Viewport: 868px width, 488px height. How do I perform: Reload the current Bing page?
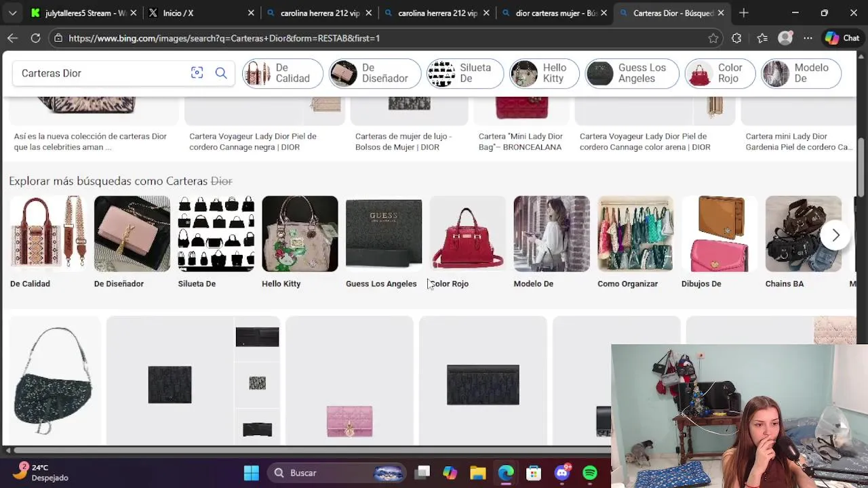(35, 38)
